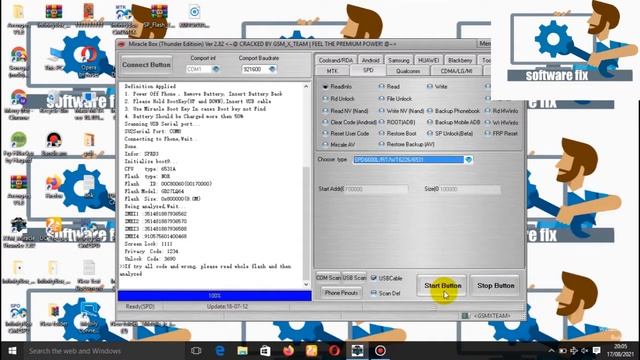Open the Store from the taskbar

pyautogui.click(x=265, y=351)
